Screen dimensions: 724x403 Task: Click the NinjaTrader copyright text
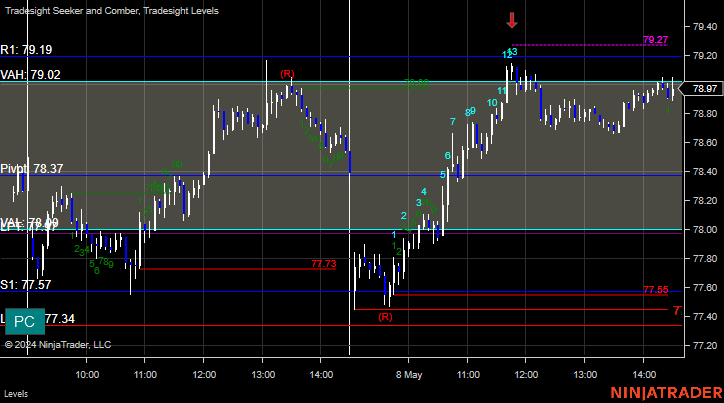click(x=58, y=345)
